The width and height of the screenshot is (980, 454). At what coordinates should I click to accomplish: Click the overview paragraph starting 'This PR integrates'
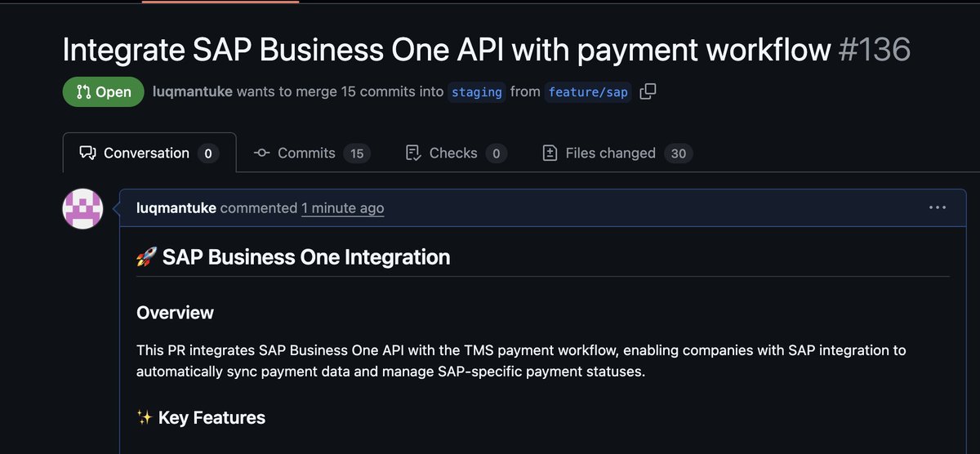point(521,360)
